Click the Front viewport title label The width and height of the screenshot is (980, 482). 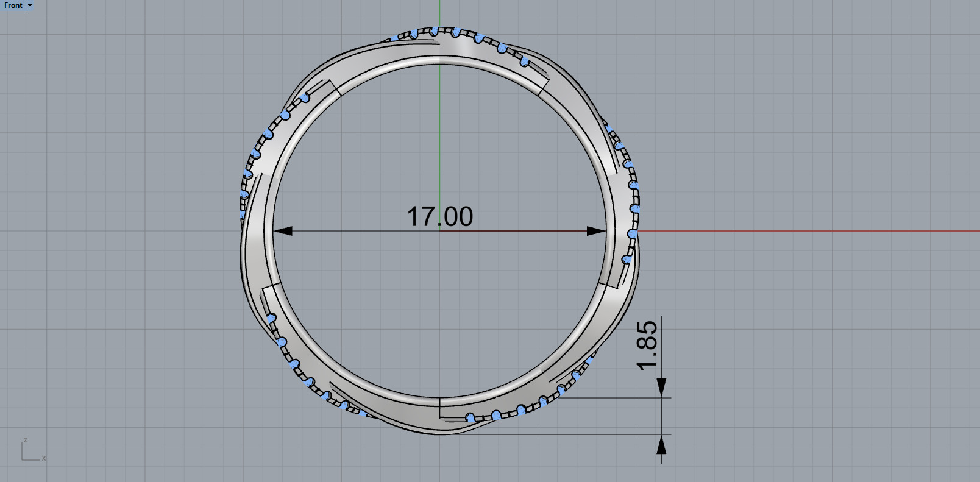coord(13,5)
